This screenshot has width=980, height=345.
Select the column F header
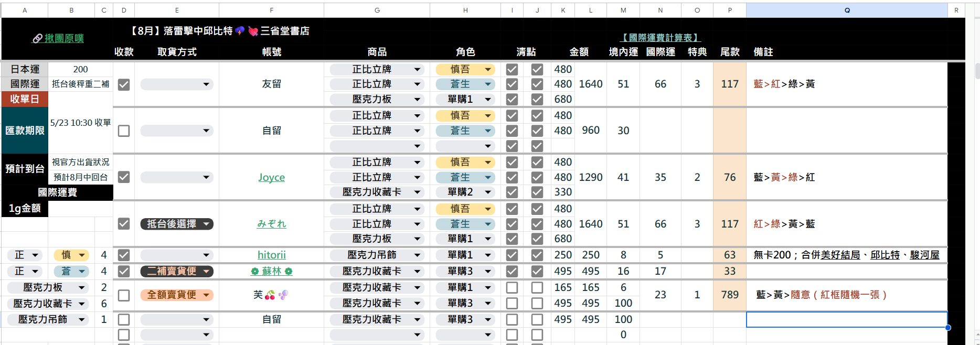point(271,10)
